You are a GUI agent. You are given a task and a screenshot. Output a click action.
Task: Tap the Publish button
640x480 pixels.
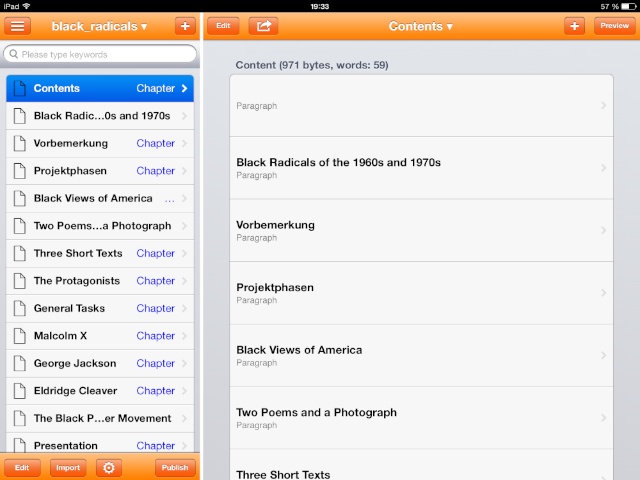point(175,467)
